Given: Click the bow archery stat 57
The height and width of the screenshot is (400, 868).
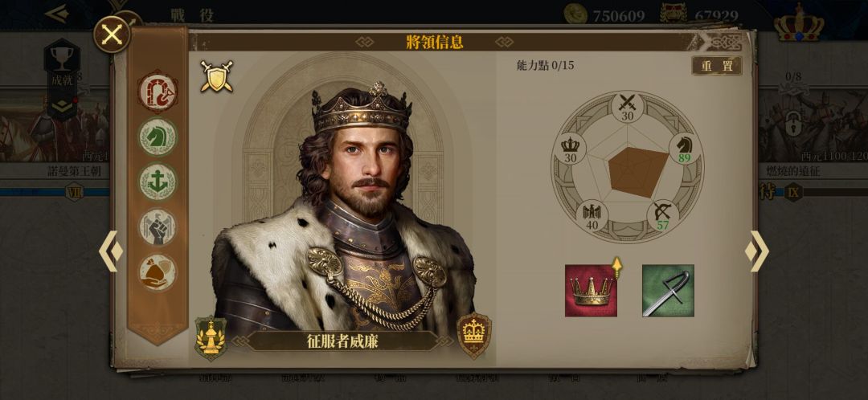Looking at the screenshot, I should pos(662,216).
